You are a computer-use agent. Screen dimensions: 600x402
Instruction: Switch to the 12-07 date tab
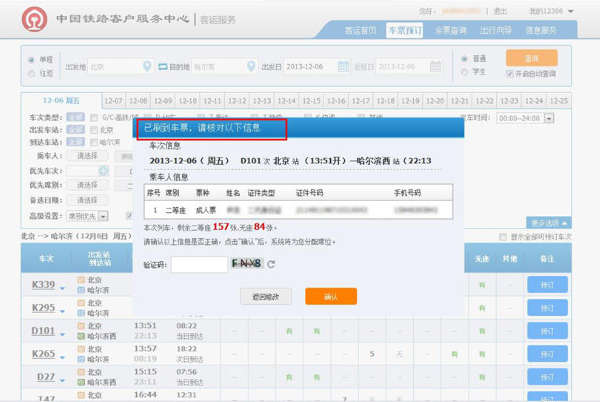[113, 101]
